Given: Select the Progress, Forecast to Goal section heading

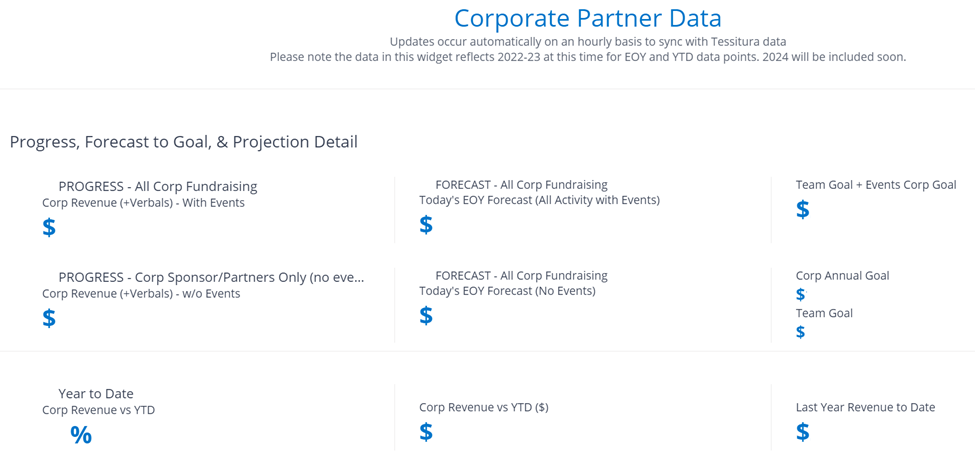Looking at the screenshot, I should [184, 142].
